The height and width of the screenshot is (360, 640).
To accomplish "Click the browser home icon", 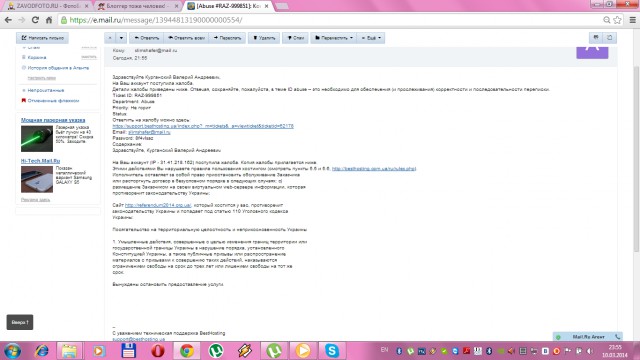I will (49, 20).
